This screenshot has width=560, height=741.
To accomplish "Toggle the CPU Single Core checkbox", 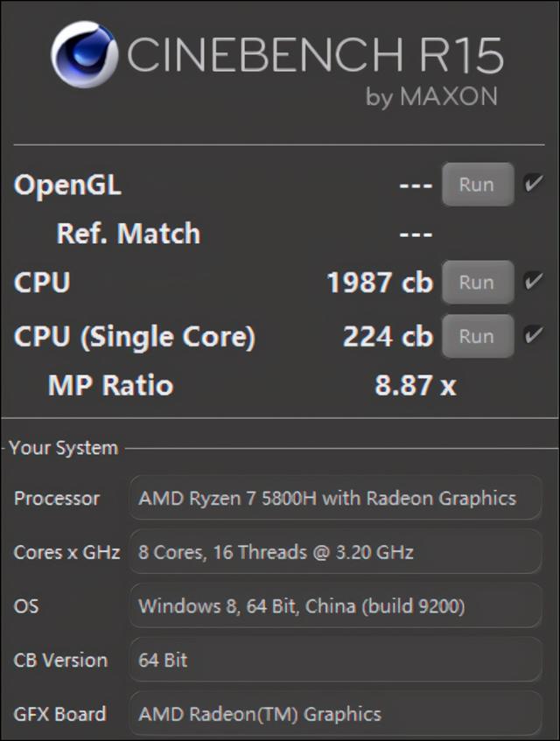I will [532, 335].
